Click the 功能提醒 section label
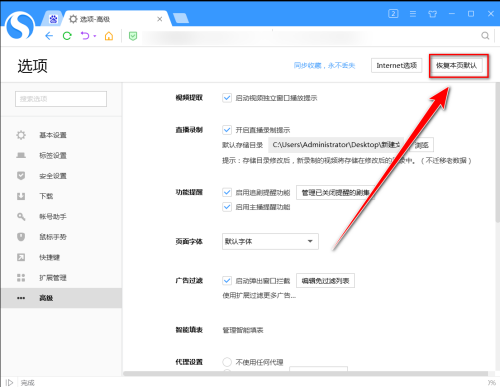 tap(189, 192)
